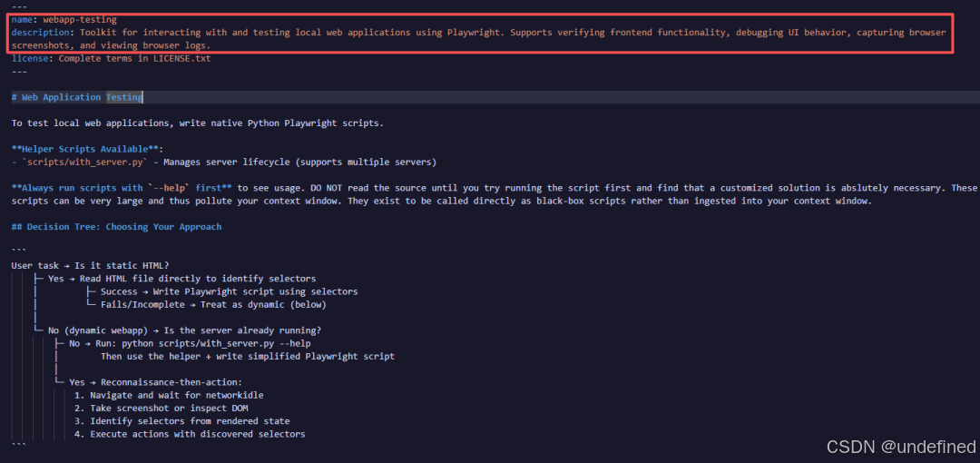Screen dimensions: 980x463
Task: Click the selected word 'Testing' in heading
Action: coord(124,98)
